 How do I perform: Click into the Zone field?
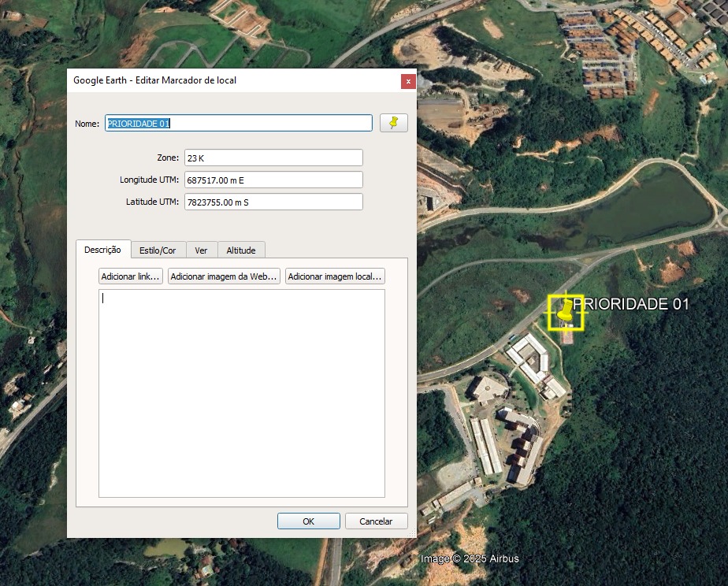[273, 158]
